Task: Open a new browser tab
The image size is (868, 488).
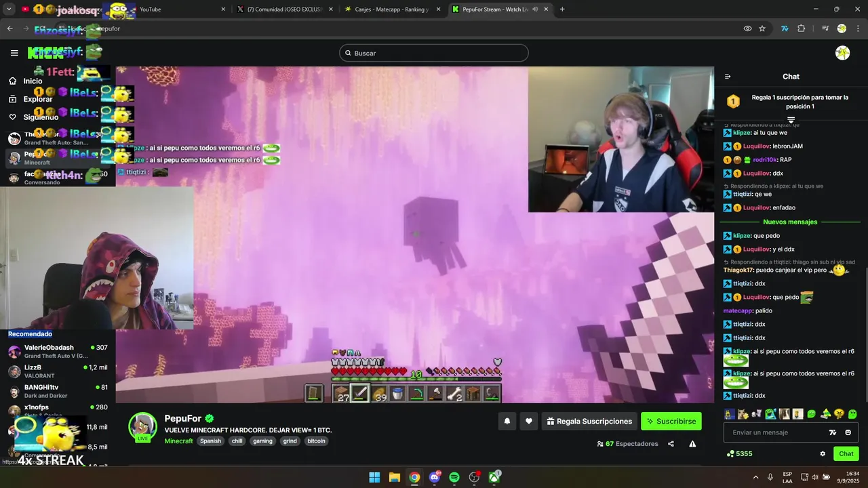Action: [562, 9]
